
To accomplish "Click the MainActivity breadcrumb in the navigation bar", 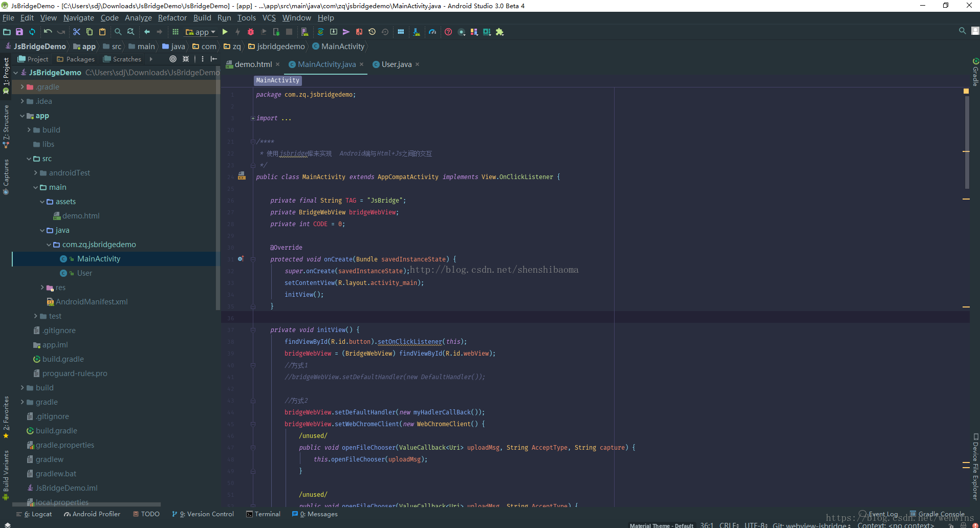I will tap(338, 47).
